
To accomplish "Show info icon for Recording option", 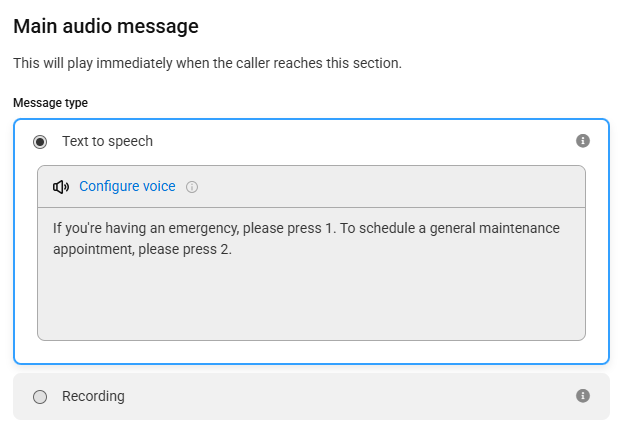I will [x=582, y=396].
